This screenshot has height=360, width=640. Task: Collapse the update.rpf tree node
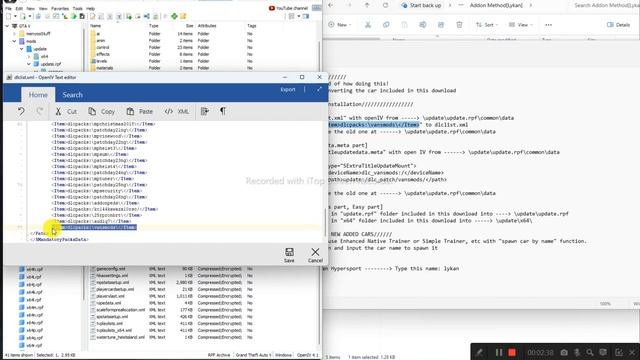click(x=29, y=64)
